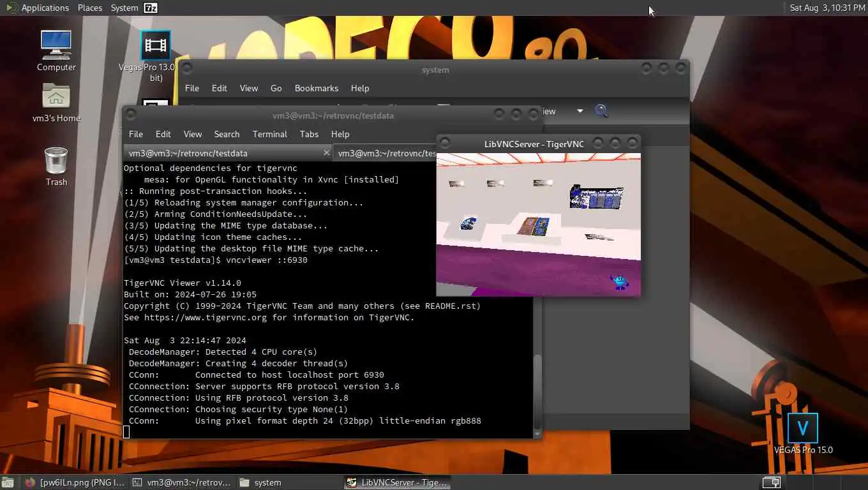Open the terminal Tabs menu

click(309, 134)
